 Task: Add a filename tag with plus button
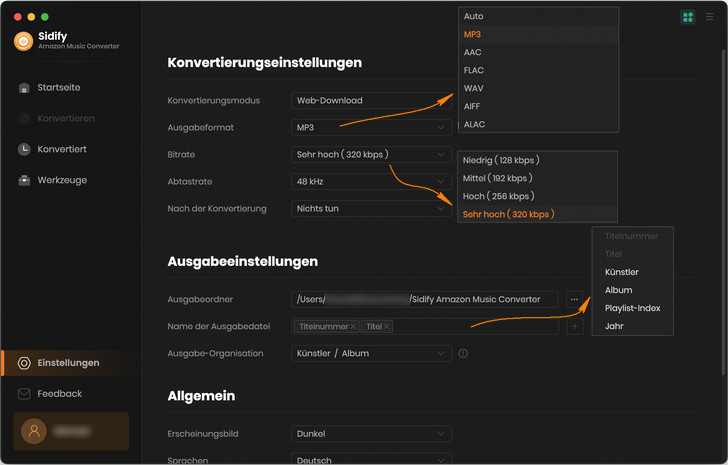[575, 327]
